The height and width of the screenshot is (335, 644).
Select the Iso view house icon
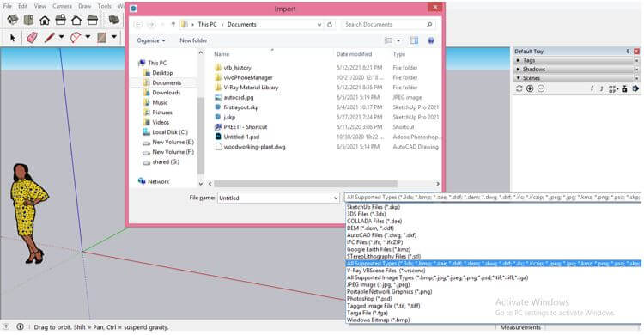12,20
